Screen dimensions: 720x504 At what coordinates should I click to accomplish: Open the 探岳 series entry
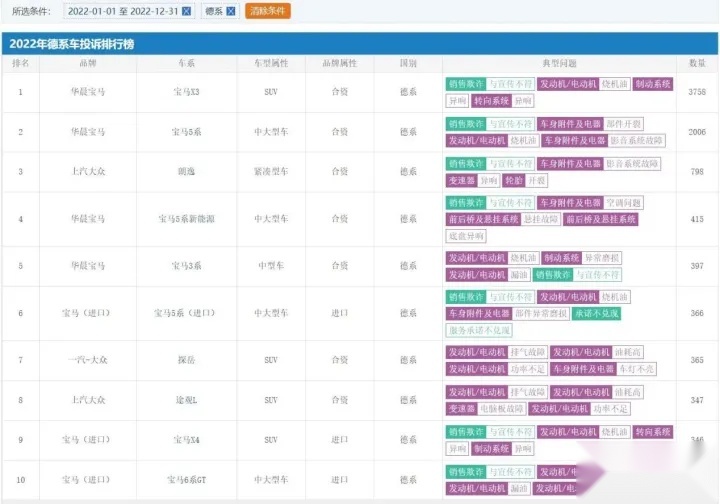tap(186, 360)
